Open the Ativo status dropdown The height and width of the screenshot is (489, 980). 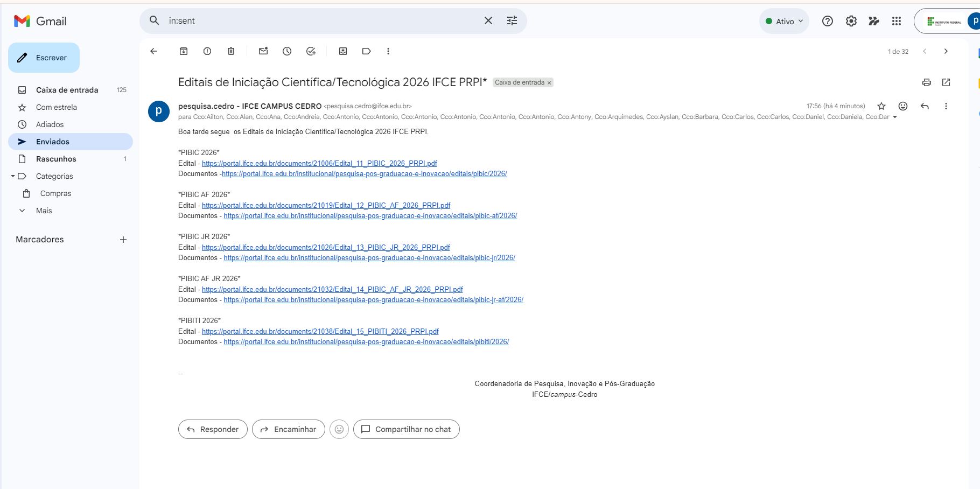[784, 22]
